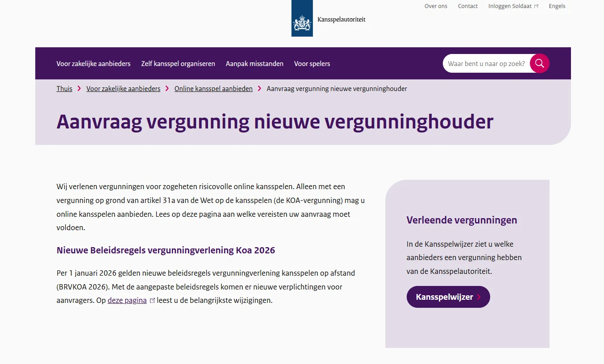Click the 'Nieuwe Beleidsregels vergunningverlening Koa 2026' heading

[x=166, y=250]
